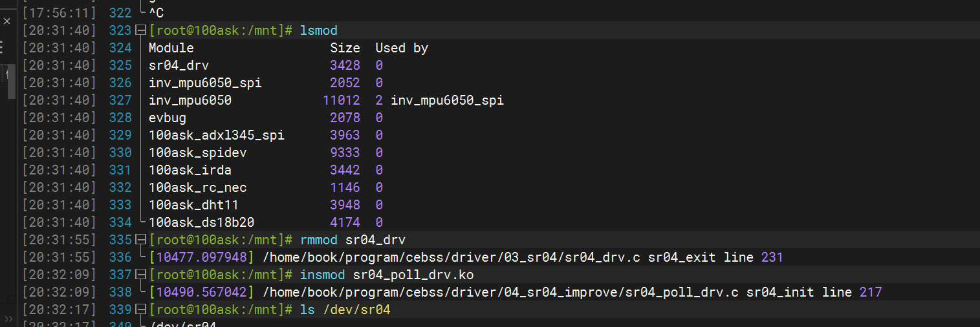
Task: Click the size value 11012
Action: coord(341,100)
